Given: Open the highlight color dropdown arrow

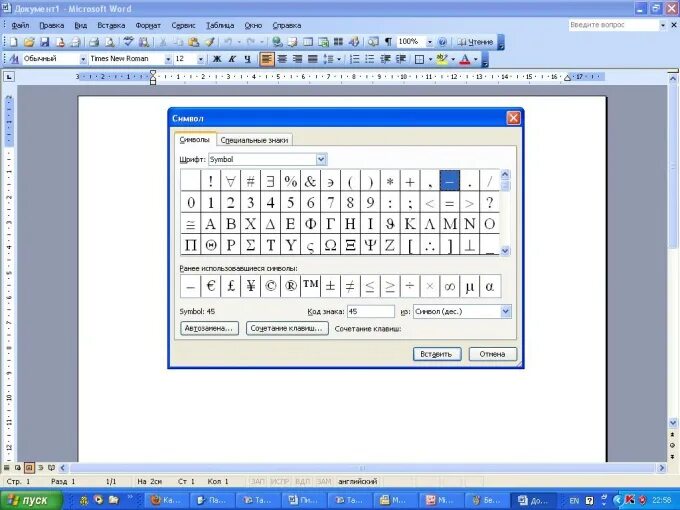Looking at the screenshot, I should coord(453,59).
